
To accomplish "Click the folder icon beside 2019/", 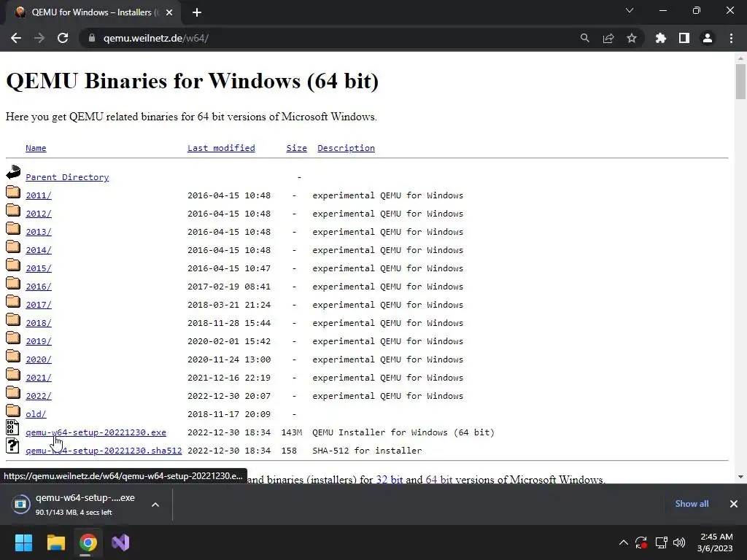I will 13,338.
